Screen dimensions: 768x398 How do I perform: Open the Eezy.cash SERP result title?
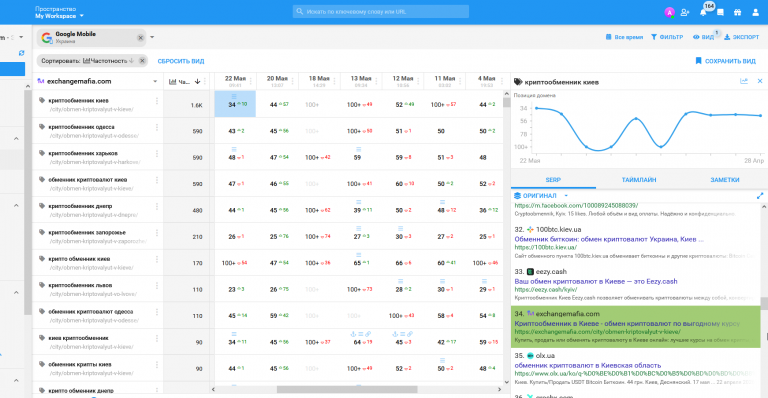pyautogui.click(x=596, y=281)
